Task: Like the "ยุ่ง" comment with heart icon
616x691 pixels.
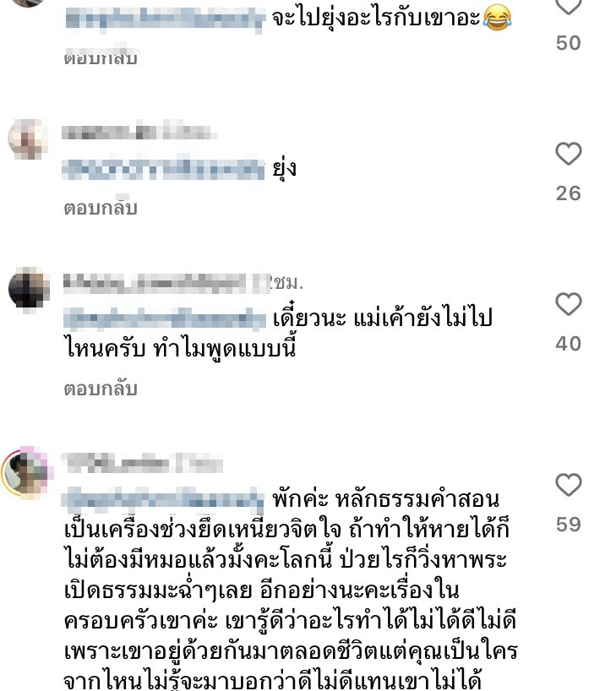Action: click(x=569, y=154)
